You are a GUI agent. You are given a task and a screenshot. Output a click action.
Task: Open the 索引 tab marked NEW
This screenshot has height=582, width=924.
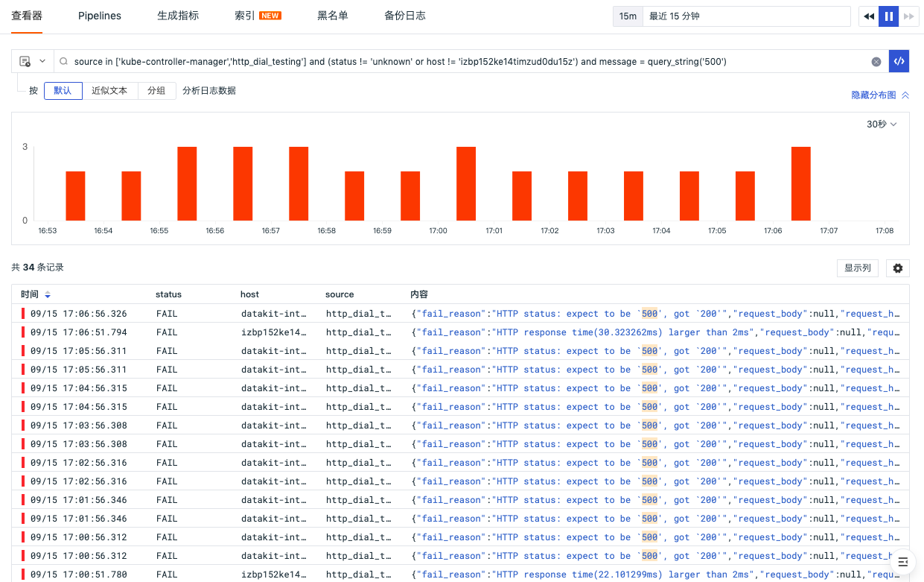pyautogui.click(x=258, y=16)
